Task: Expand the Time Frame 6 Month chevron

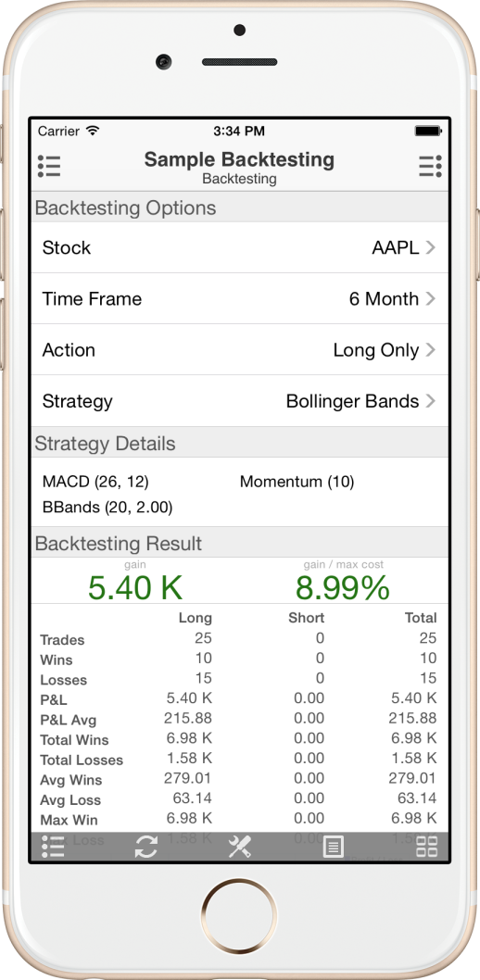Action: 430,299
